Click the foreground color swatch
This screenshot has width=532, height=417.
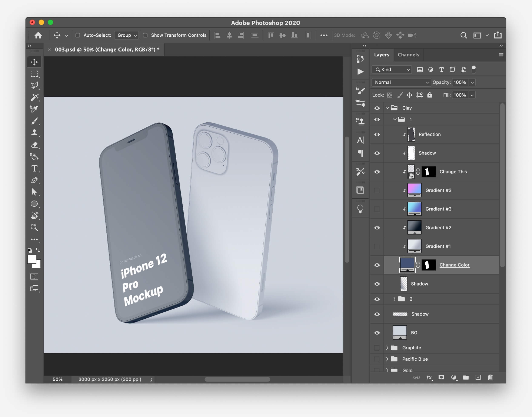tap(32, 259)
